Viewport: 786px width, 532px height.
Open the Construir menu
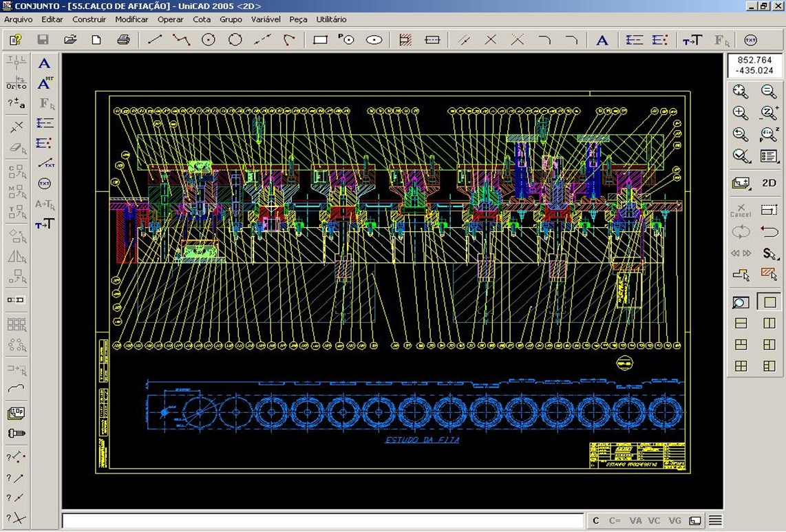[89, 19]
